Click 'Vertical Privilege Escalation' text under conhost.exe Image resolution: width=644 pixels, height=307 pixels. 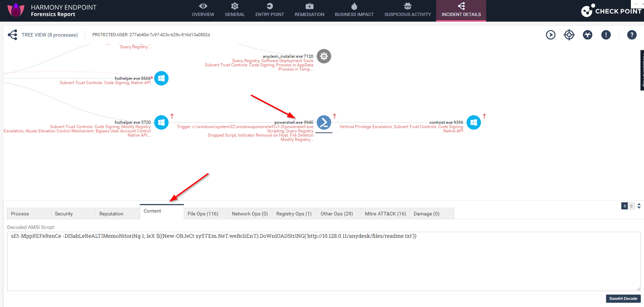click(x=366, y=127)
